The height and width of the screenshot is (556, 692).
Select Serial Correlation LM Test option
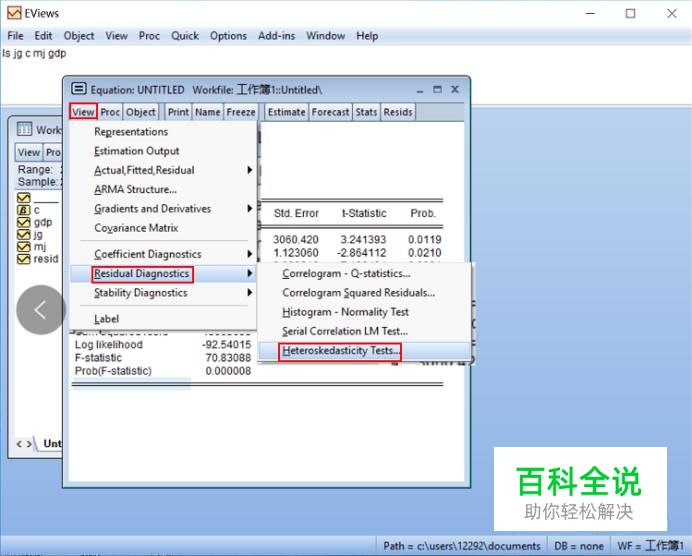[345, 331]
